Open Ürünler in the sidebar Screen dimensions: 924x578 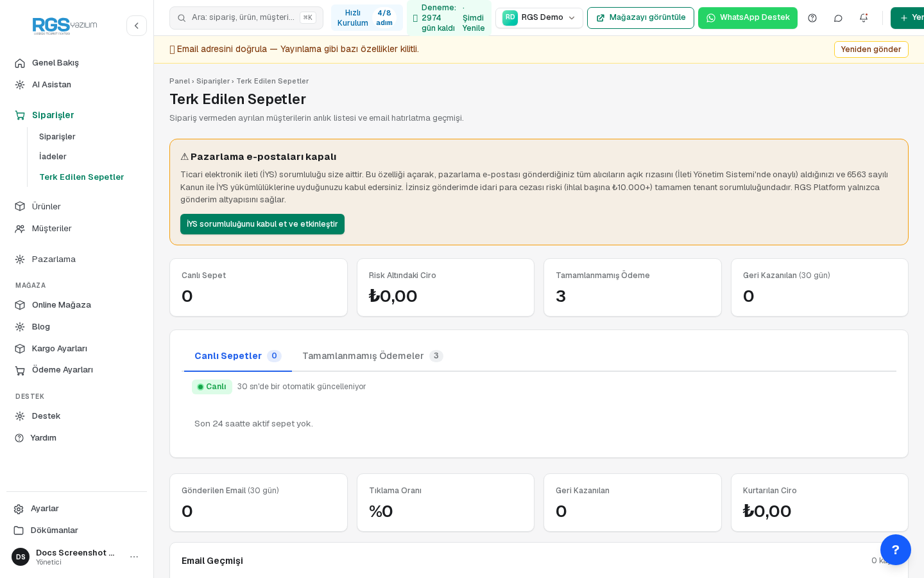click(77, 207)
